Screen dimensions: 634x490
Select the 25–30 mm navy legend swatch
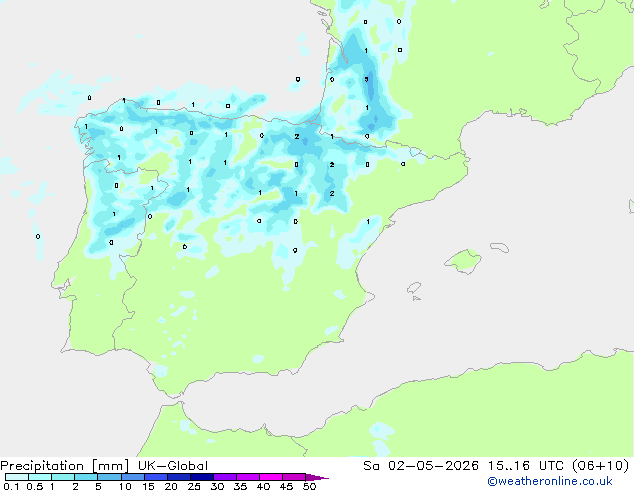coord(202,477)
